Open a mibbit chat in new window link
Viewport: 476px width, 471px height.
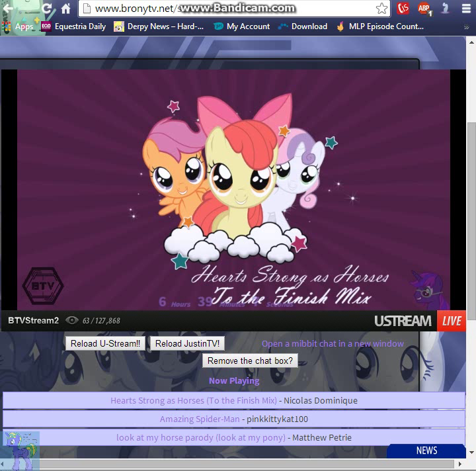pyautogui.click(x=333, y=344)
